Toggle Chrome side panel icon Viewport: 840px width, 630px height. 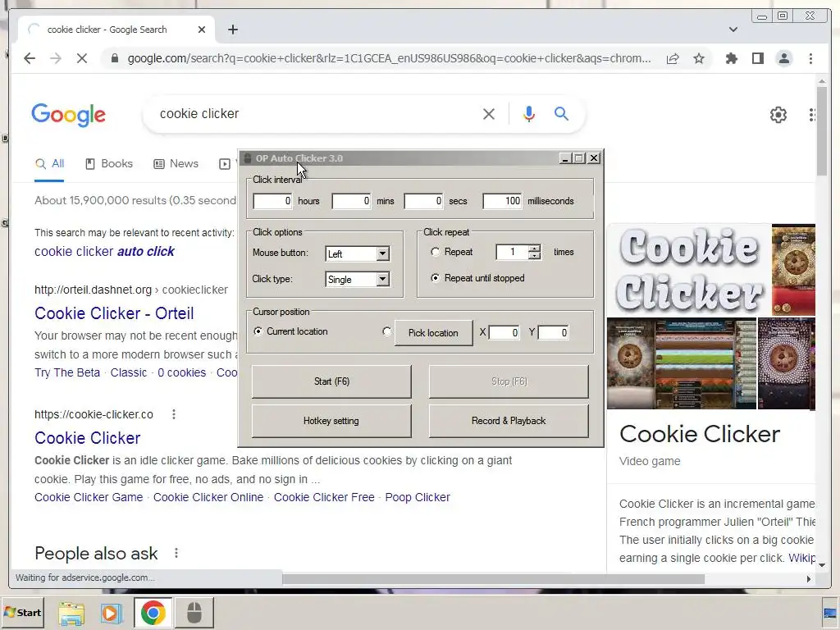[x=757, y=58]
